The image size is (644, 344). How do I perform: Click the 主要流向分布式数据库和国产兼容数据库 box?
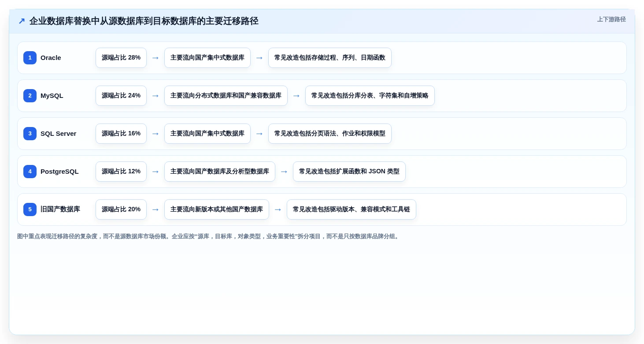click(x=226, y=96)
